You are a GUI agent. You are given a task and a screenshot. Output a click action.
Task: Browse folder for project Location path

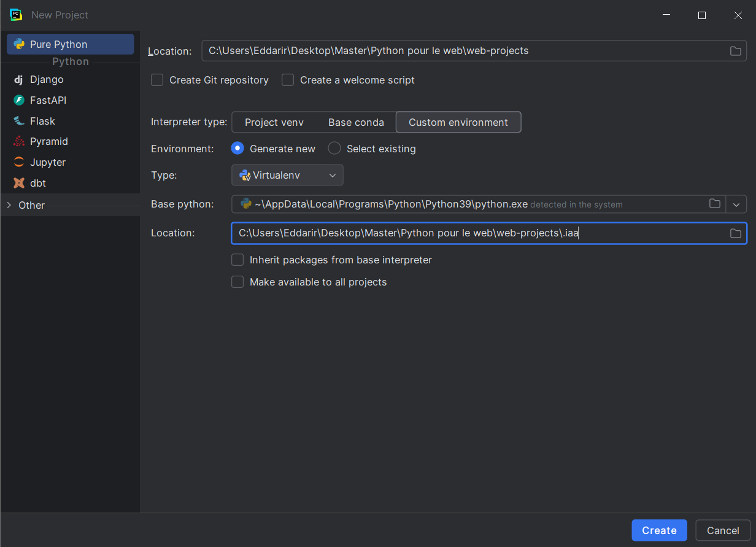[x=735, y=51]
